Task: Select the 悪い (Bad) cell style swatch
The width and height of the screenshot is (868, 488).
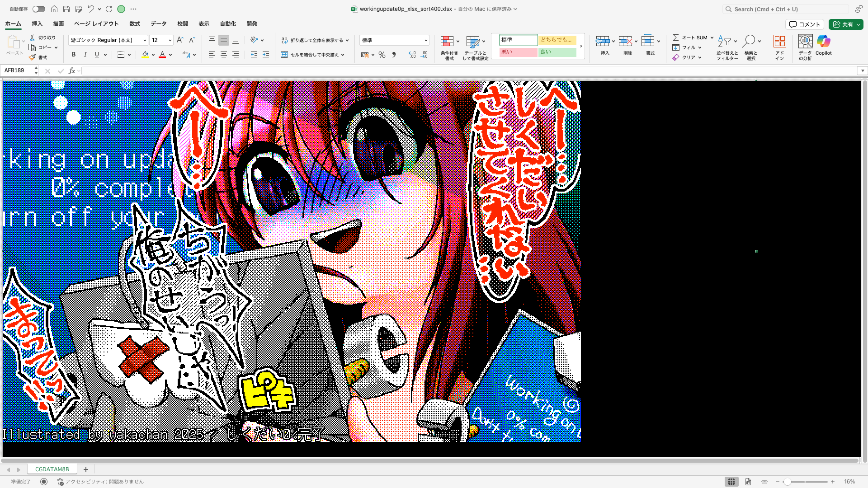Action: coord(518,52)
